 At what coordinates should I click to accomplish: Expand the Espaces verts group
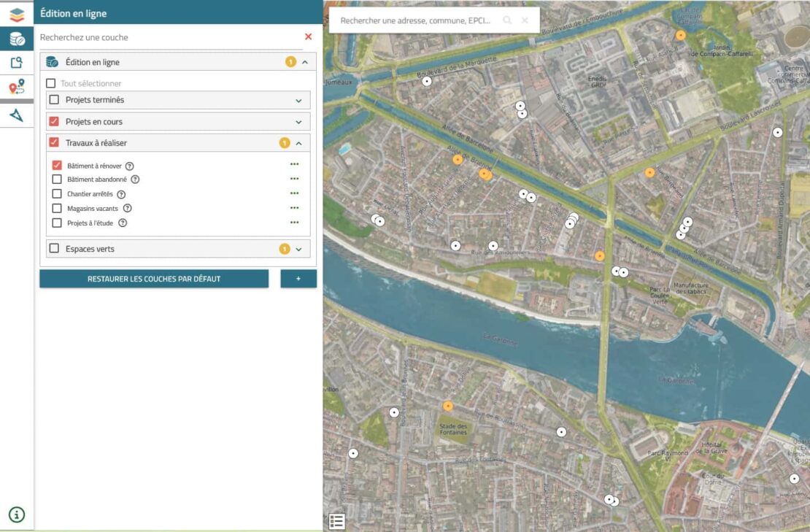298,249
